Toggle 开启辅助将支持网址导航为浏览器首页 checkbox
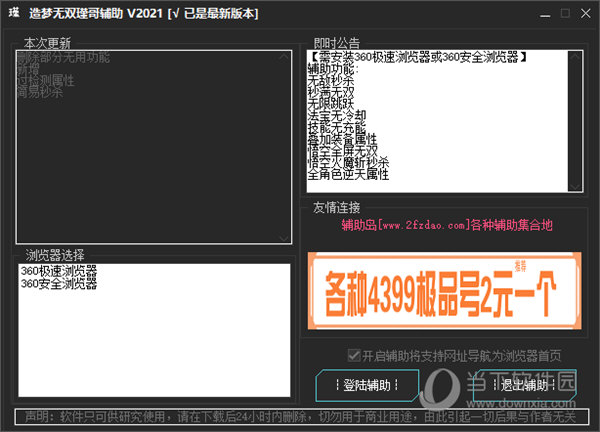Viewport: 600px width, 432px height. (x=353, y=355)
